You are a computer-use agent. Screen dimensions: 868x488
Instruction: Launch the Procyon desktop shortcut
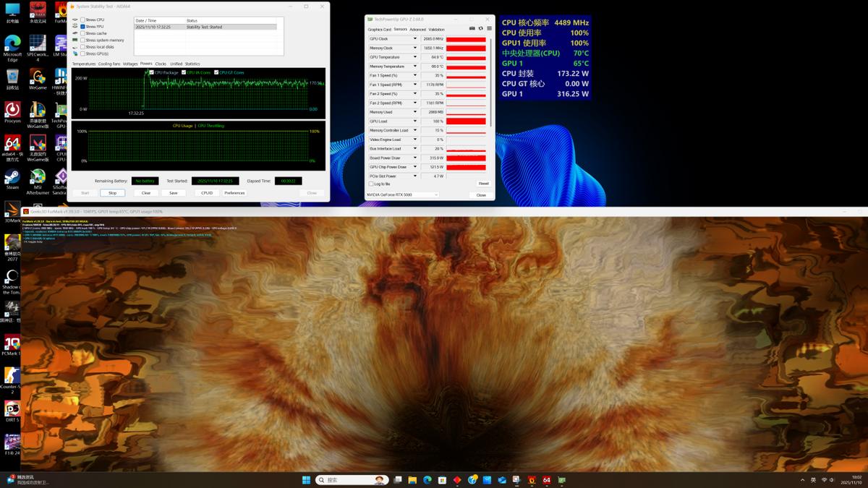[x=12, y=112]
